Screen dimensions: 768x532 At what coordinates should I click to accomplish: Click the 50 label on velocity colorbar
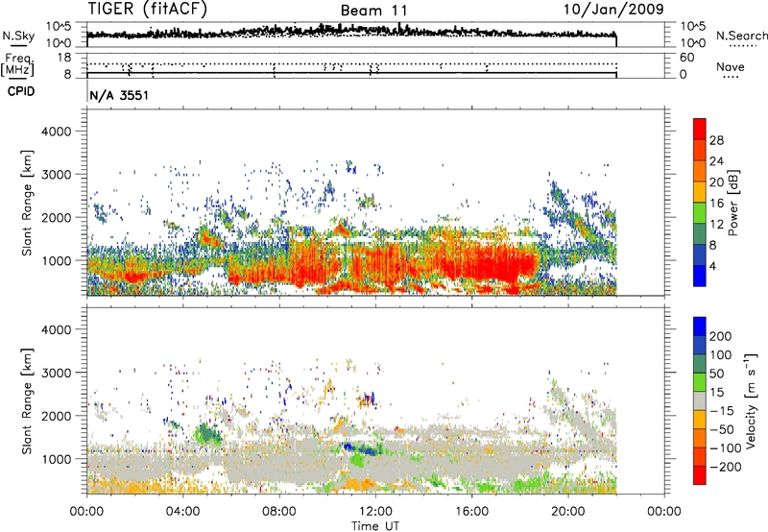pos(717,374)
